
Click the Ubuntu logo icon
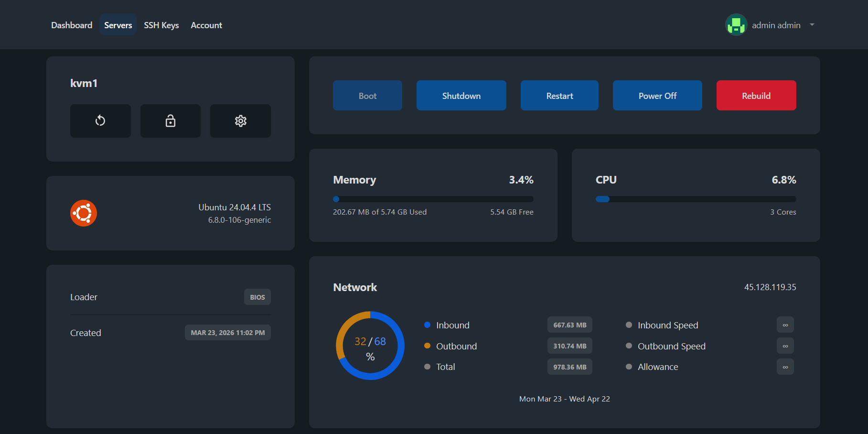tap(84, 213)
